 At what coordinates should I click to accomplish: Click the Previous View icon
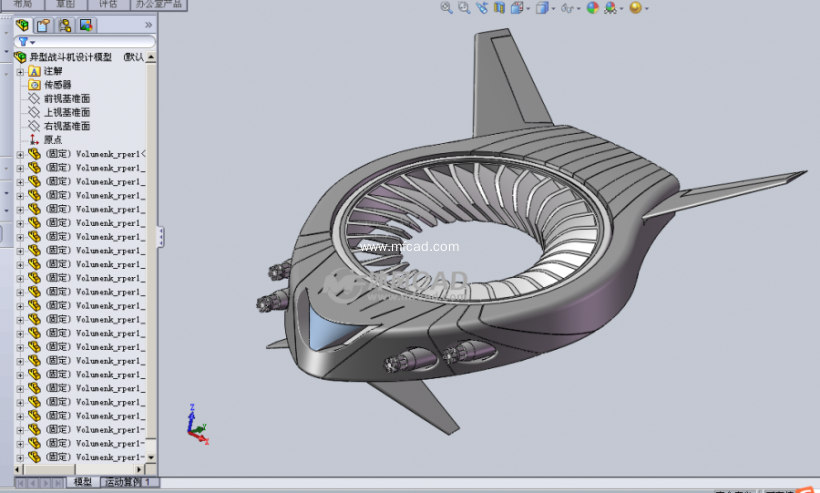tap(482, 8)
